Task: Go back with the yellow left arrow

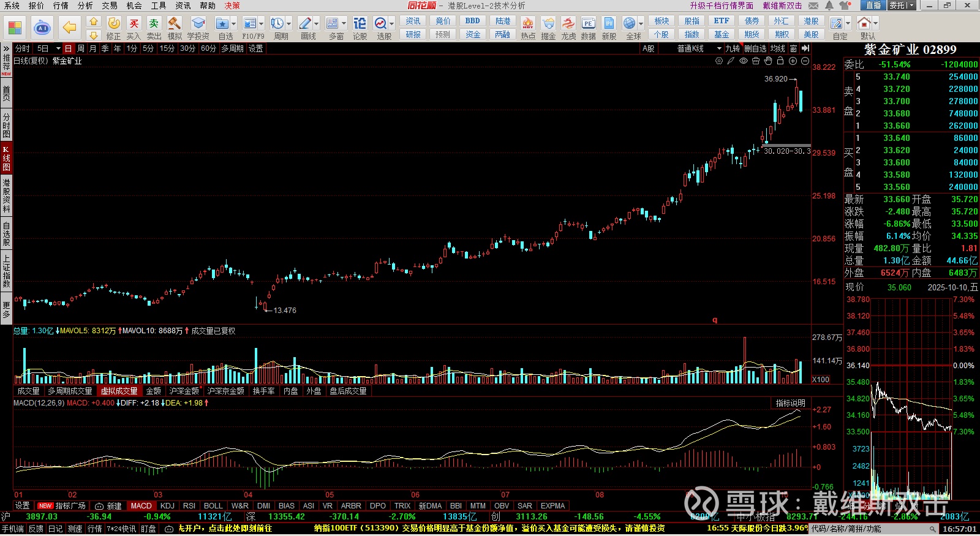Action: 69,28
